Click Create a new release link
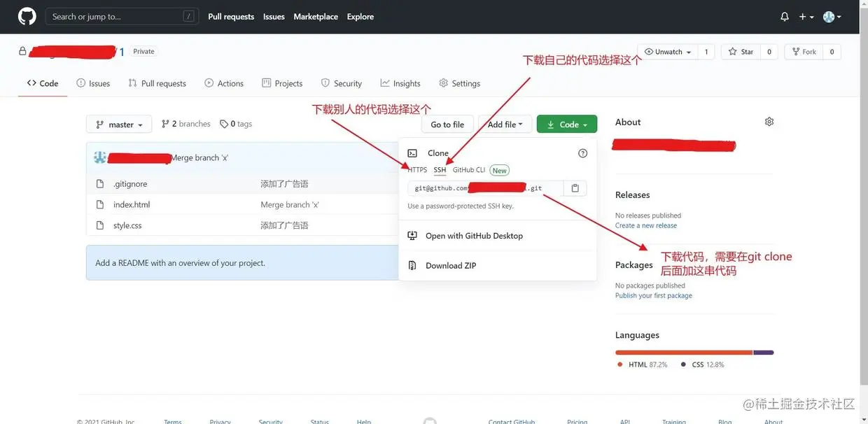This screenshot has height=424, width=868. pos(646,225)
